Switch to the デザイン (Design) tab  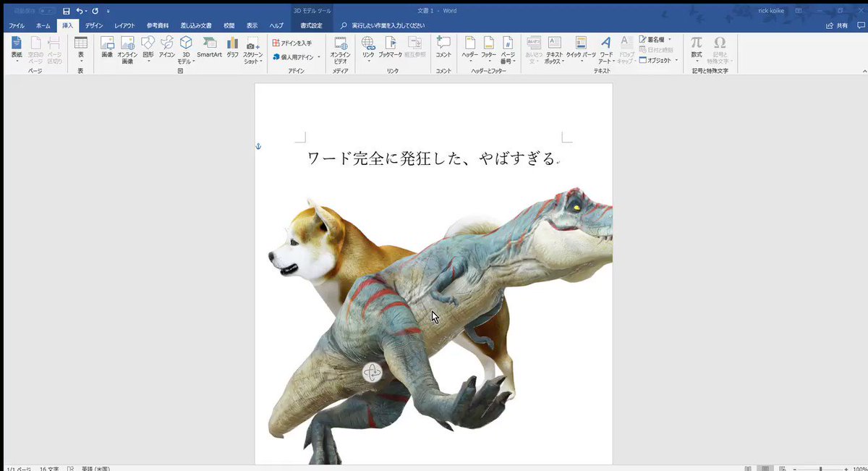tap(94, 25)
